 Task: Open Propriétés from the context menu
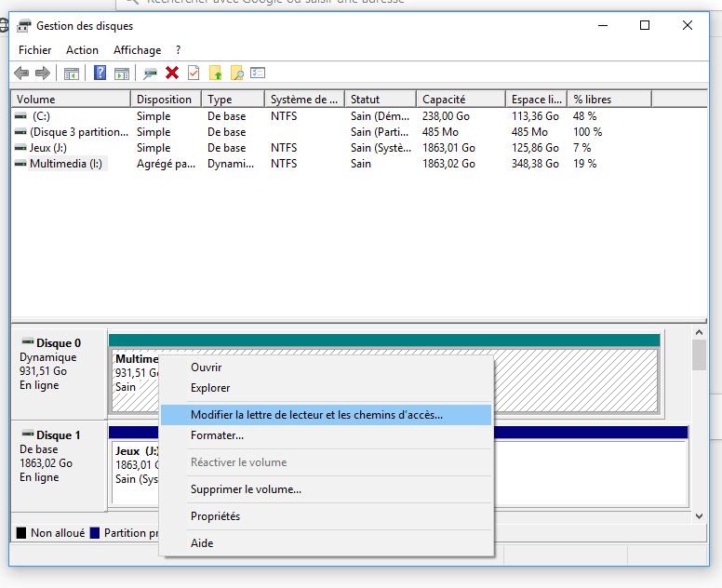pos(215,516)
